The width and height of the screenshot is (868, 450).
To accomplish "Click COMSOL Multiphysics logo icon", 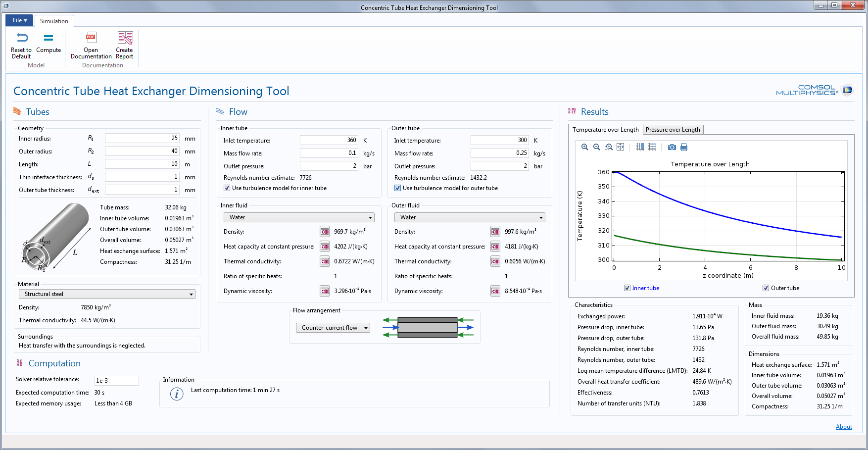I will [x=848, y=90].
